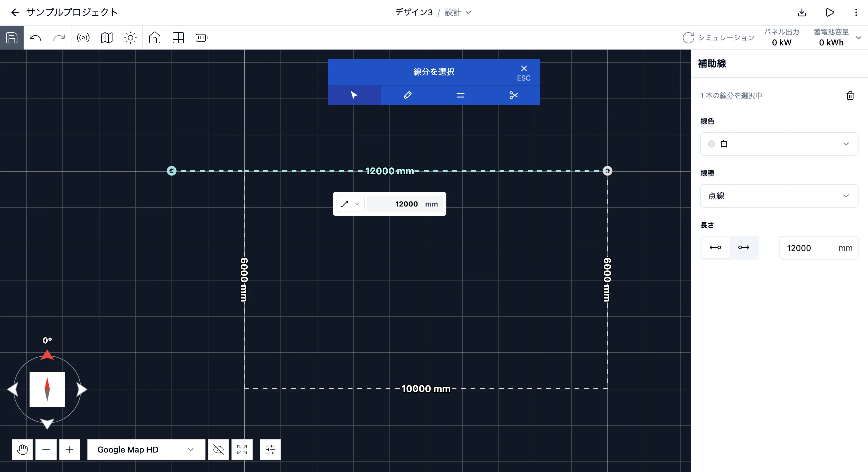Click the download icon at top right
868x472 pixels.
[x=802, y=12]
